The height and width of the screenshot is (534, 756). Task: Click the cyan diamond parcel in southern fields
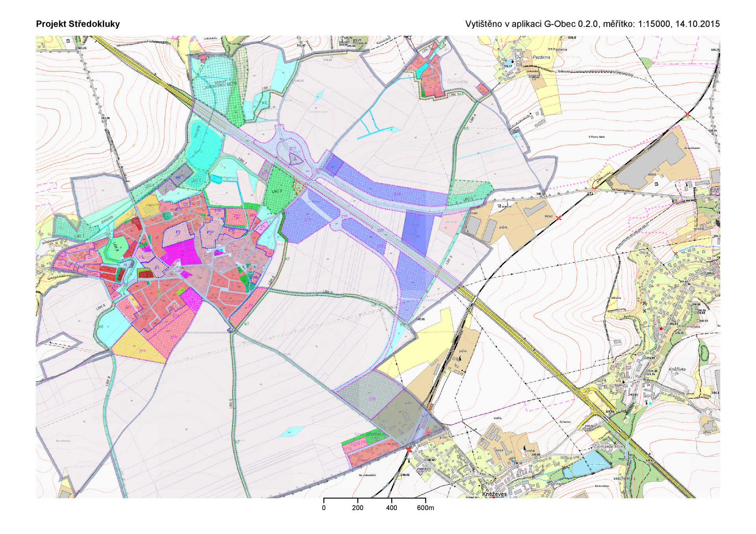tap(292, 431)
